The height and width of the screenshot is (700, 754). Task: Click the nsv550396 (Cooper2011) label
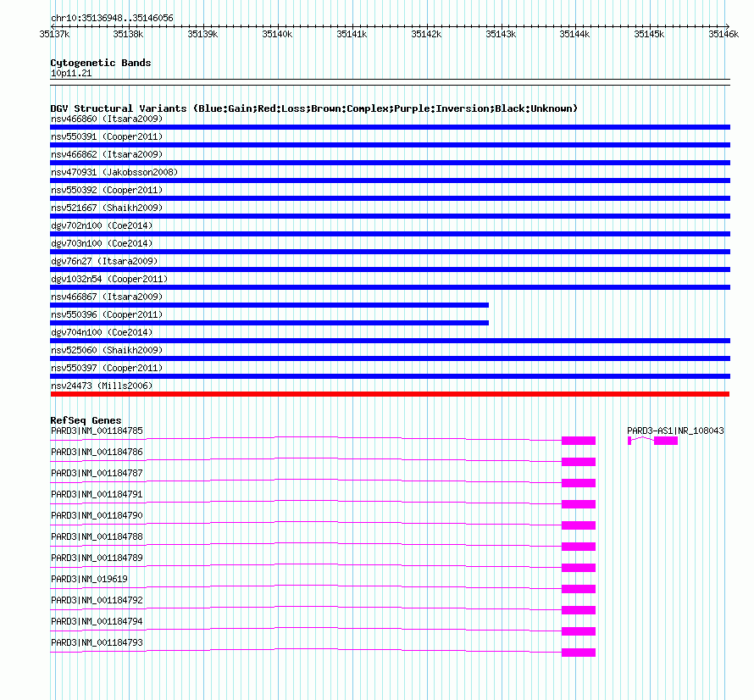pyautogui.click(x=107, y=314)
